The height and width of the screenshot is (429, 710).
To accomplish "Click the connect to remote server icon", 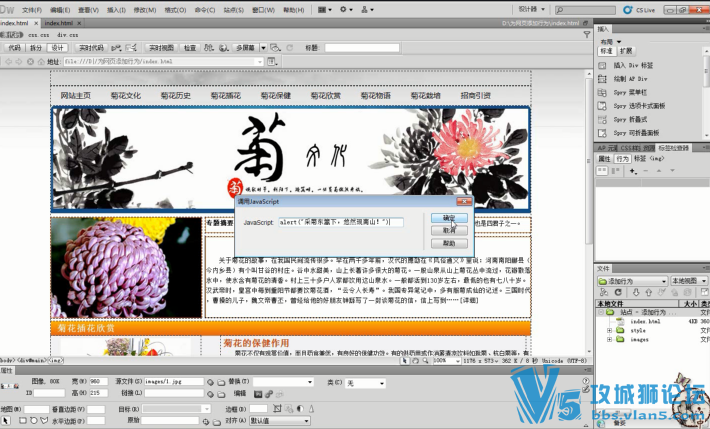I will tap(604, 293).
